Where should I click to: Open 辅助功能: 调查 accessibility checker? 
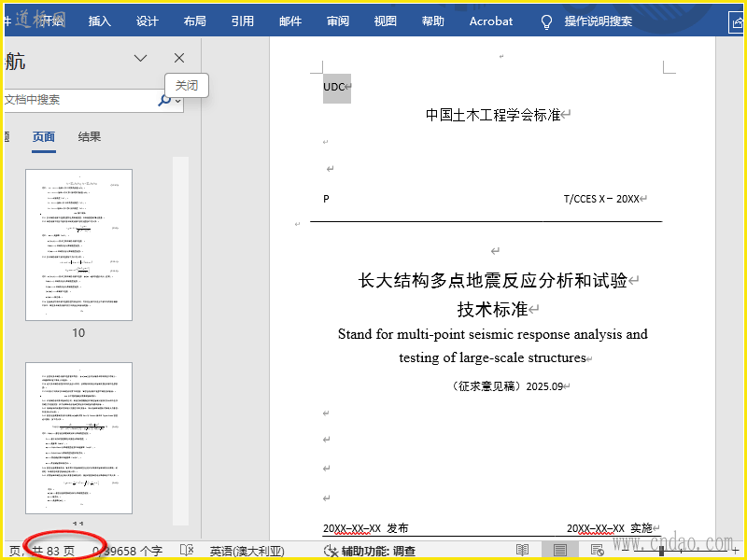[370, 552]
